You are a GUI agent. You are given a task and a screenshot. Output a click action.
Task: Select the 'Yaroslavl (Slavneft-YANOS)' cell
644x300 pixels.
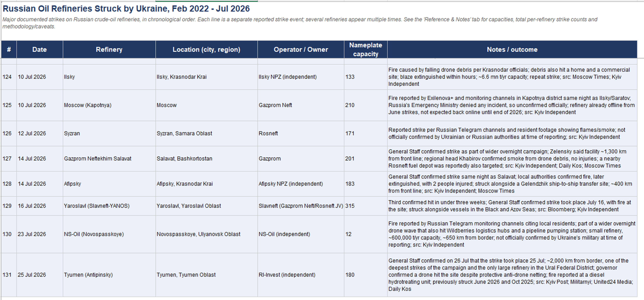[109, 206]
